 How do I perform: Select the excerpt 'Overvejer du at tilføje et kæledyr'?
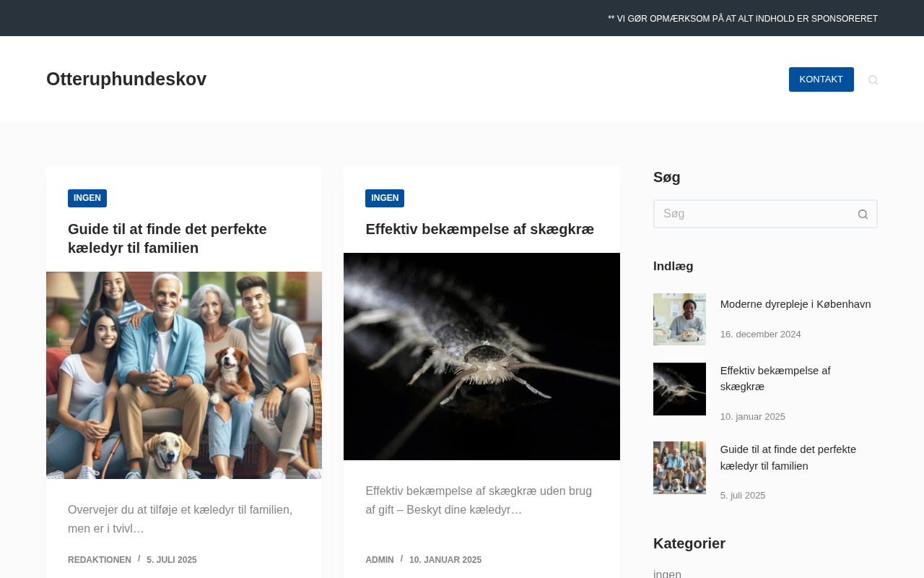point(180,519)
